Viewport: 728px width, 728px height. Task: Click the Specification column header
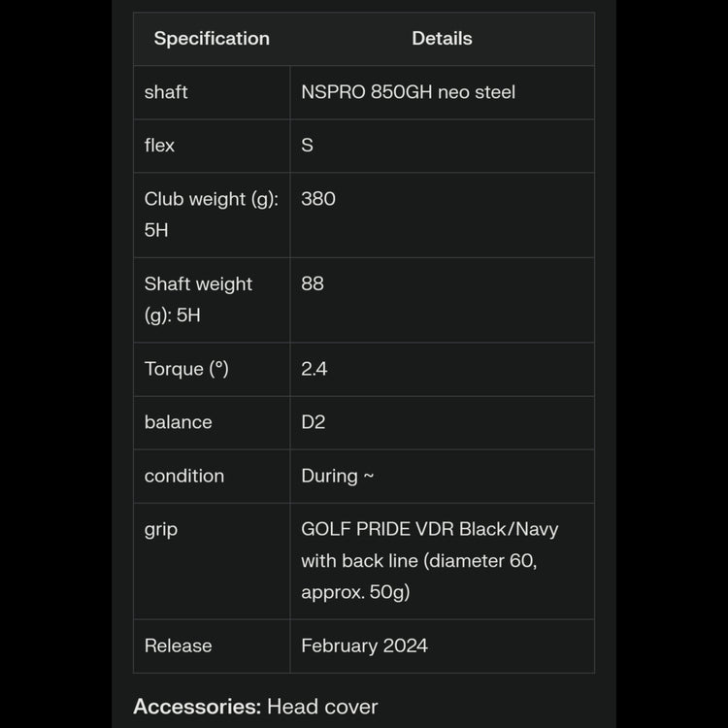(x=212, y=39)
